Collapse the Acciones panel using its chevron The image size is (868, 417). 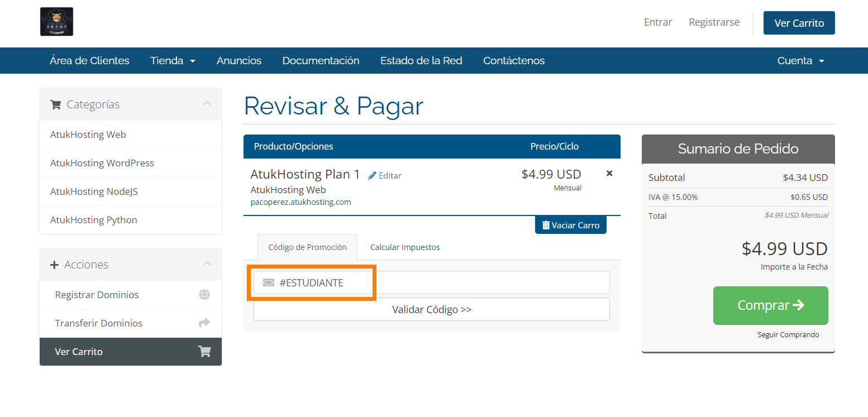(207, 264)
